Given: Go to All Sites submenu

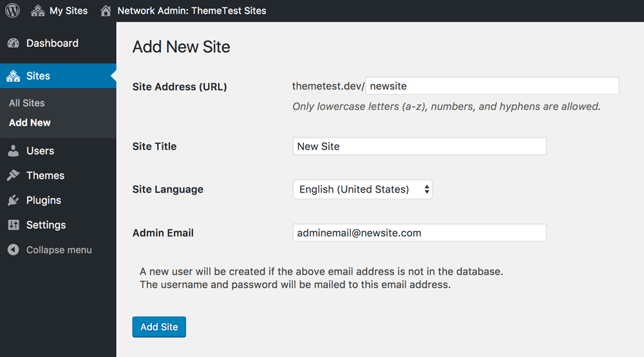Looking at the screenshot, I should tap(26, 103).
